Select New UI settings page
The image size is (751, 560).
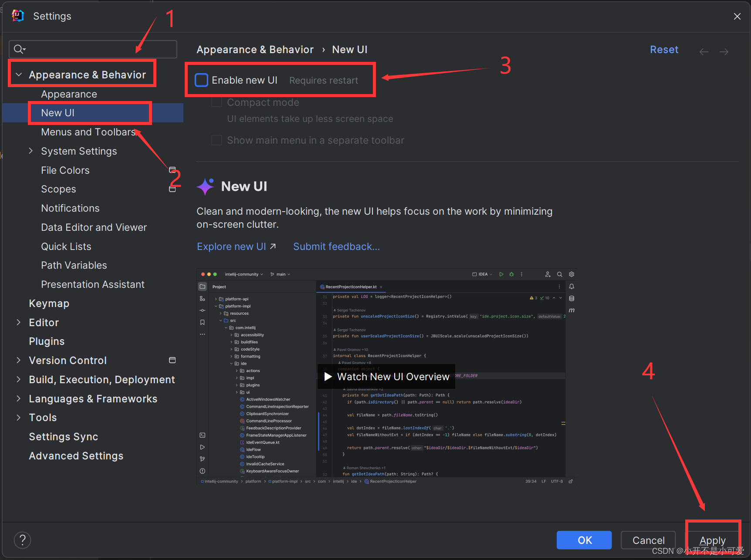click(93, 113)
